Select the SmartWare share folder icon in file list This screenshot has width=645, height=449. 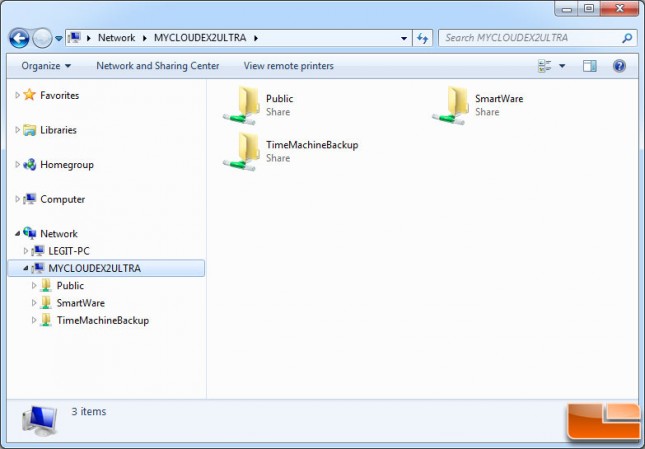(451, 105)
